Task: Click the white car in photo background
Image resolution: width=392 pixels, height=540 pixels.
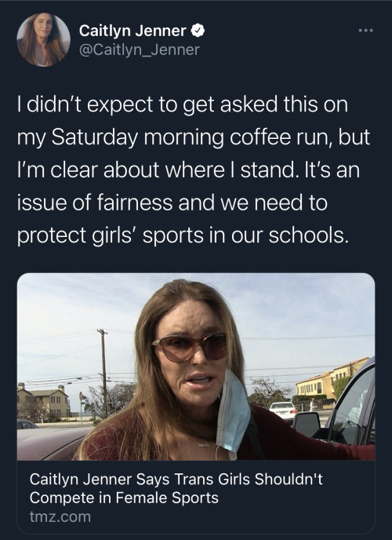Action: (x=283, y=410)
